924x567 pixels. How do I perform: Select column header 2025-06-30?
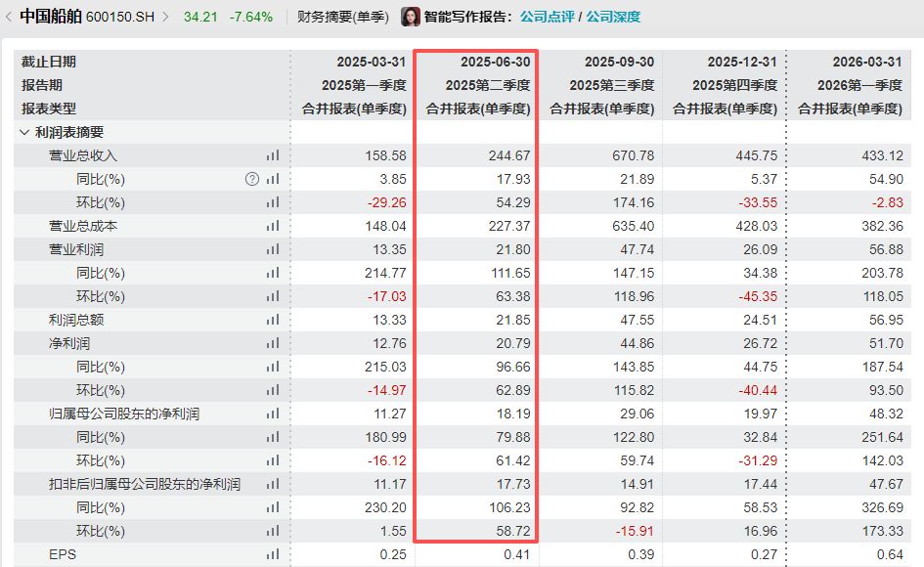point(495,62)
